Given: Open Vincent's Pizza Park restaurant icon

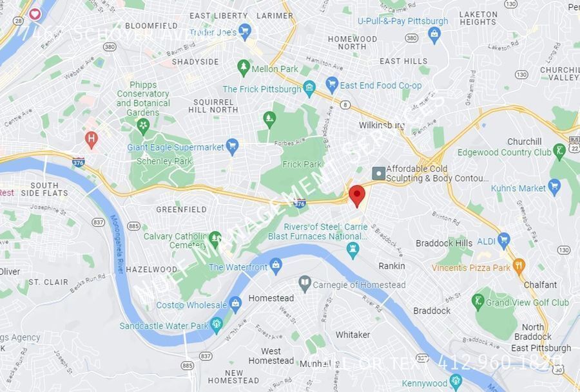Looking at the screenshot, I should click(519, 266).
